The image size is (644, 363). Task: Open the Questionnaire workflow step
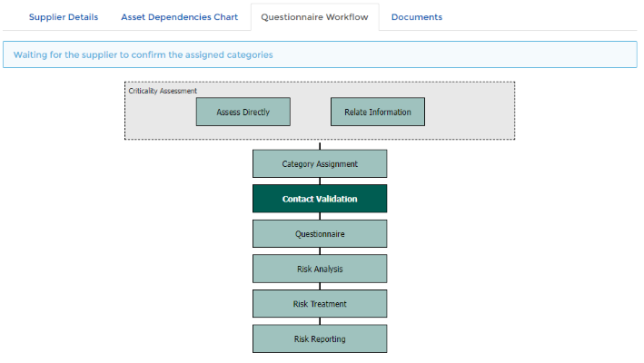320,234
